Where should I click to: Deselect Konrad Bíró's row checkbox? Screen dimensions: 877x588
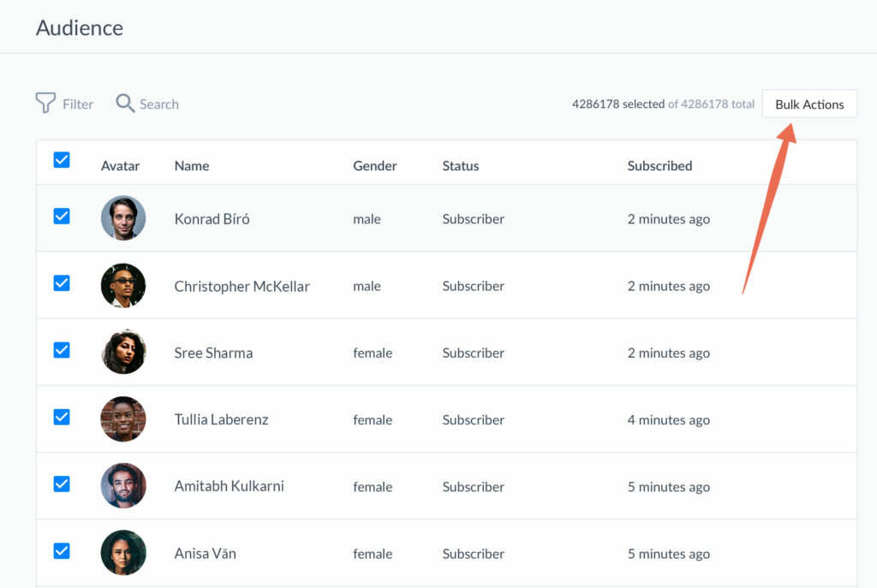tap(62, 217)
